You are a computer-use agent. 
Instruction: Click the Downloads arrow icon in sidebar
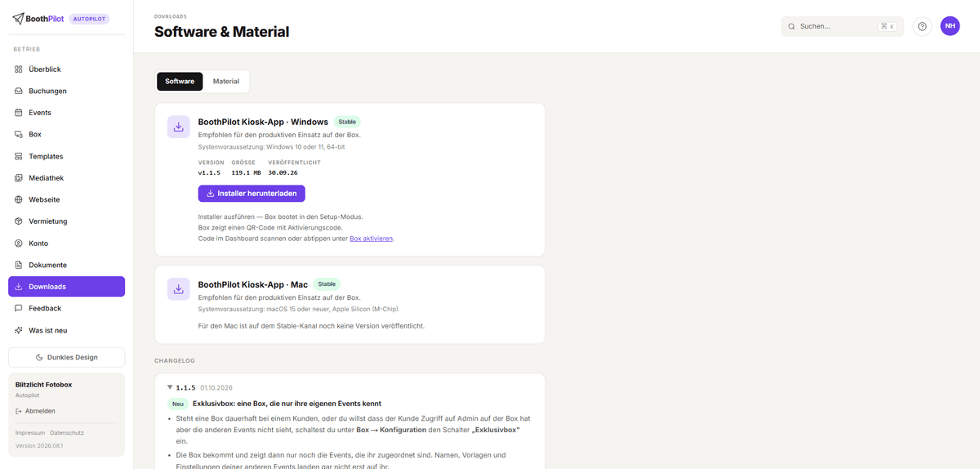(x=19, y=287)
